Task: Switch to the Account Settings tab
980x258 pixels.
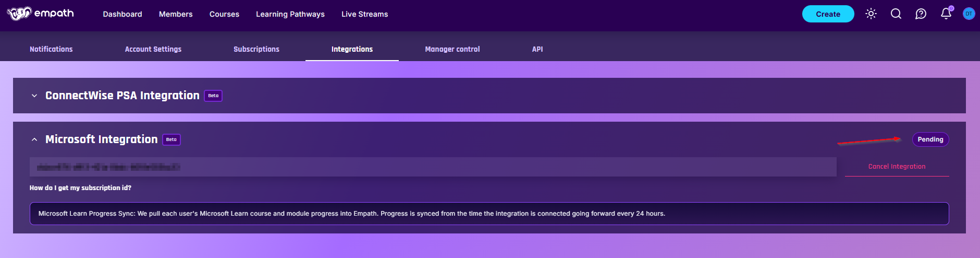Action: (x=153, y=49)
